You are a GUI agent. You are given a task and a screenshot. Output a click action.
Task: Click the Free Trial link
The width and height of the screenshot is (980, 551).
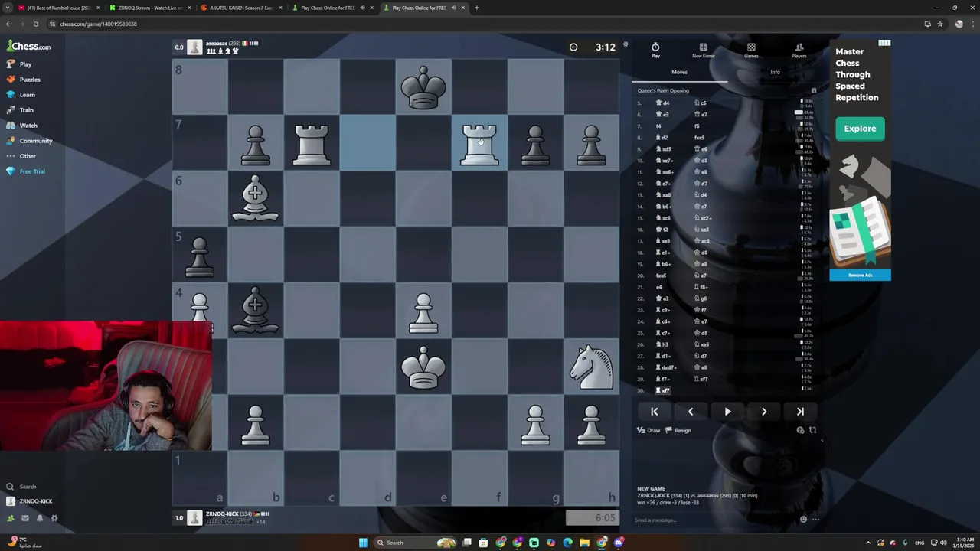[26, 171]
